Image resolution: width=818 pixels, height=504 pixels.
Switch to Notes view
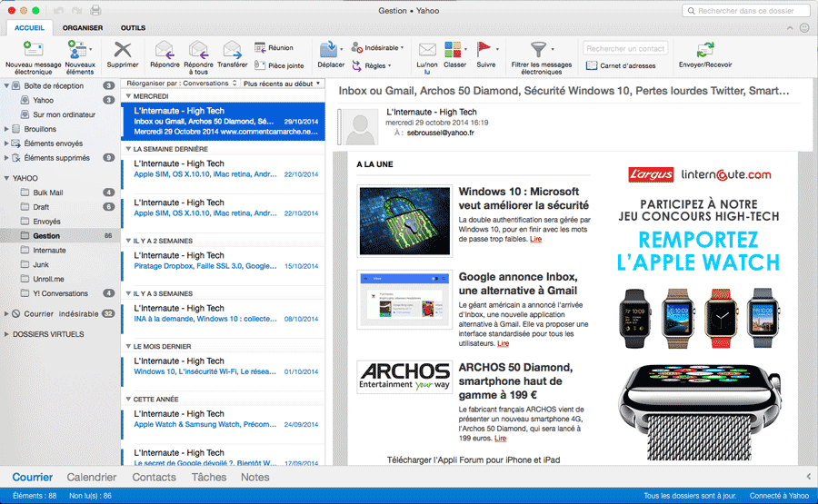tap(255, 477)
